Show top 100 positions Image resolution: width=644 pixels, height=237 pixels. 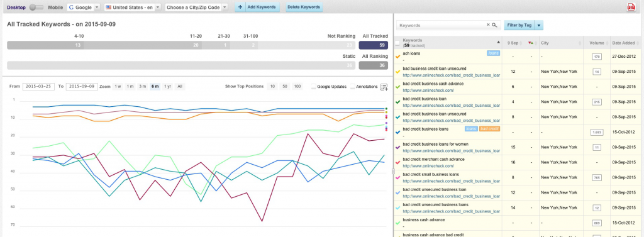point(297,86)
